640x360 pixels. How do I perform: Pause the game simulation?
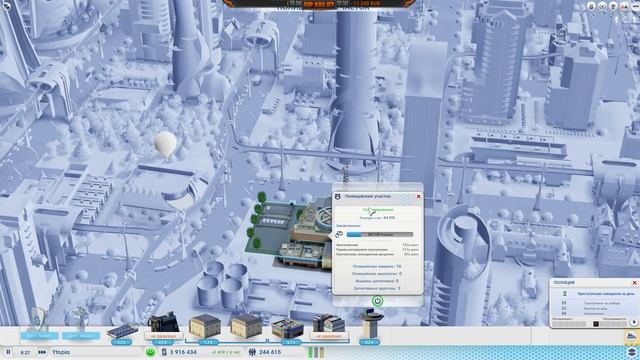pyautogui.click(x=8, y=352)
